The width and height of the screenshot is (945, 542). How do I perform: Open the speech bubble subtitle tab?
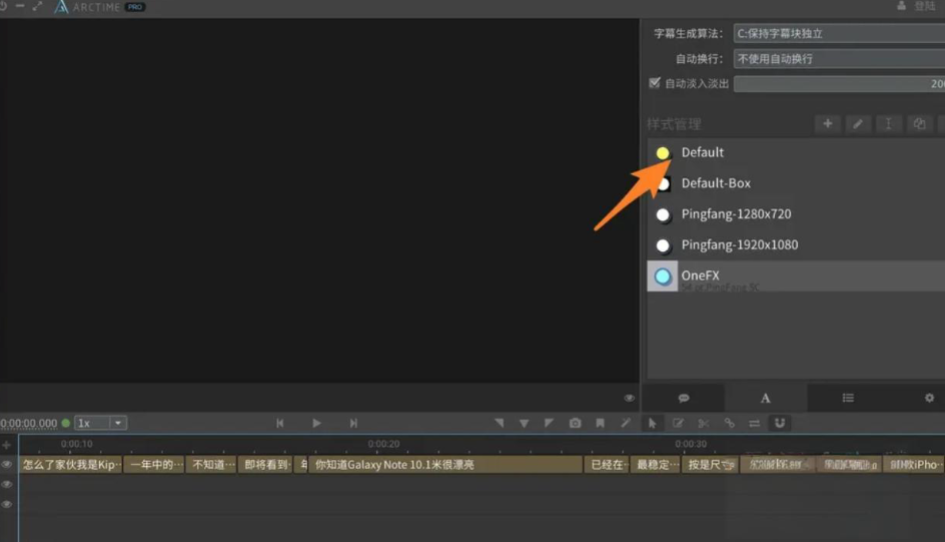pyautogui.click(x=683, y=398)
